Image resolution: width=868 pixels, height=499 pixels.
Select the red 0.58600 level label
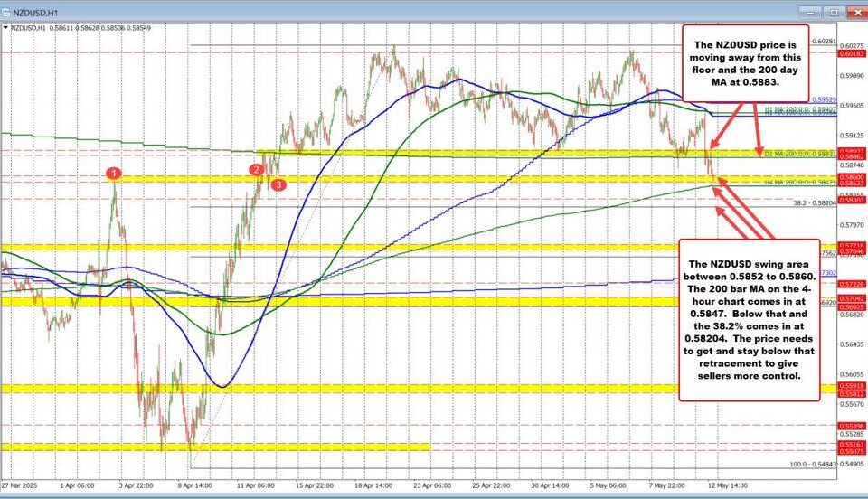pos(852,177)
